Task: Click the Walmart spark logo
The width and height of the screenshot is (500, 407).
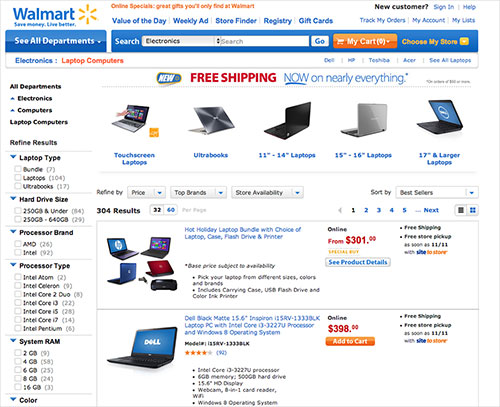Action: pyautogui.click(x=88, y=14)
